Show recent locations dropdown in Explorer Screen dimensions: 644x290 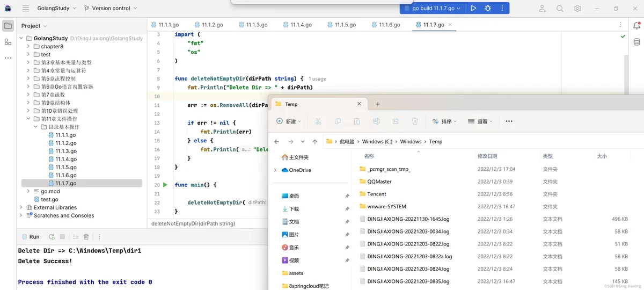(x=303, y=142)
